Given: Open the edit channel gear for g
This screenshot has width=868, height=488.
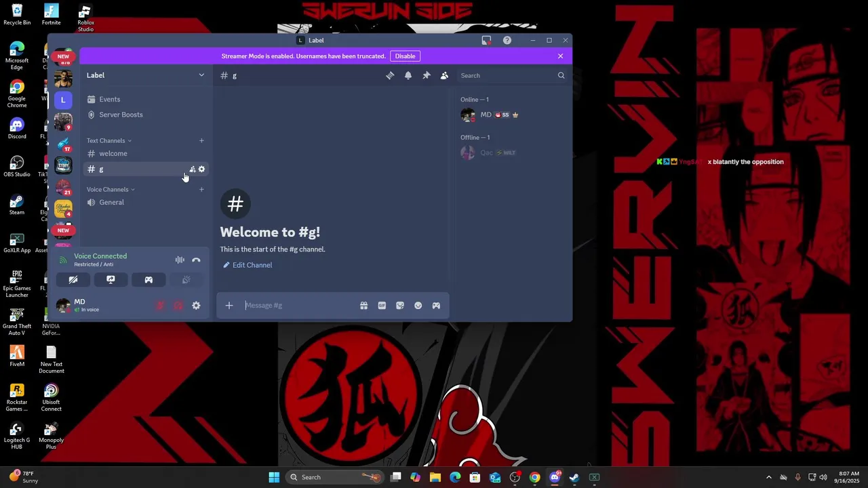Looking at the screenshot, I should tap(201, 169).
